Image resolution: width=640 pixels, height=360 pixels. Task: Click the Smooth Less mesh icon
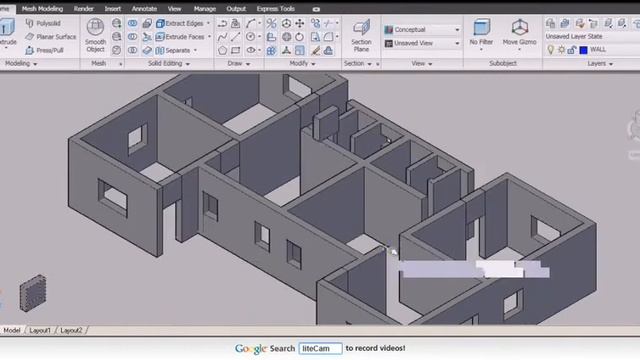pyautogui.click(x=117, y=37)
